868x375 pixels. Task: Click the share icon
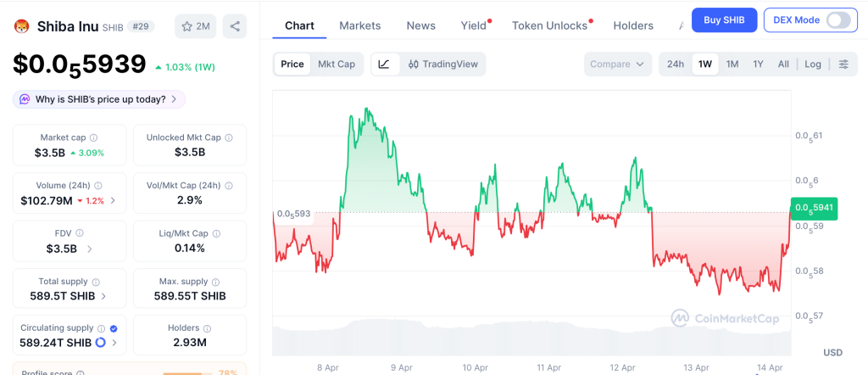[235, 26]
